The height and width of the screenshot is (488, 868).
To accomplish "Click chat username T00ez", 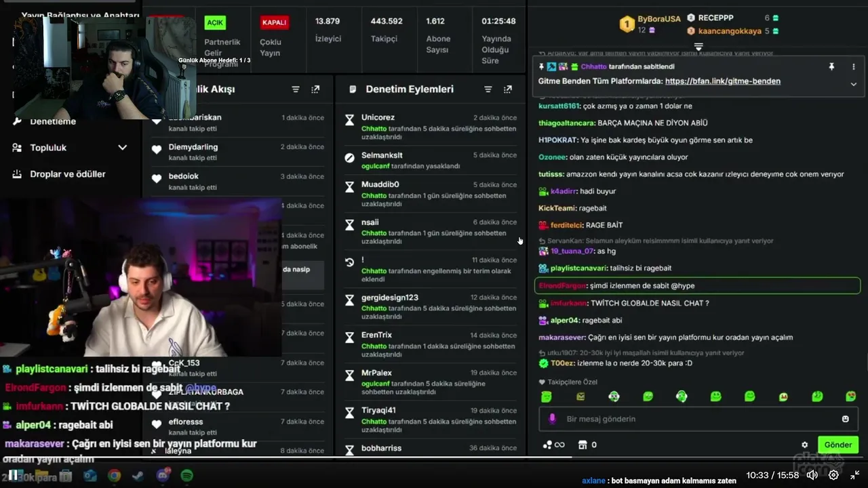I will [x=561, y=363].
